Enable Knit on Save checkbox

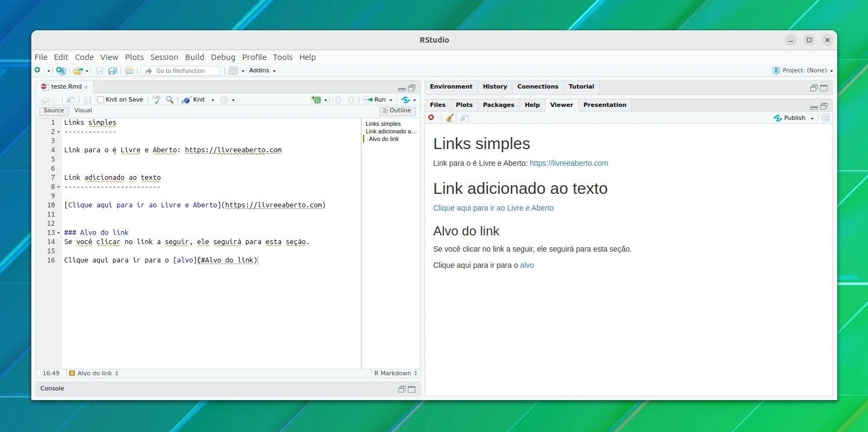(x=100, y=100)
